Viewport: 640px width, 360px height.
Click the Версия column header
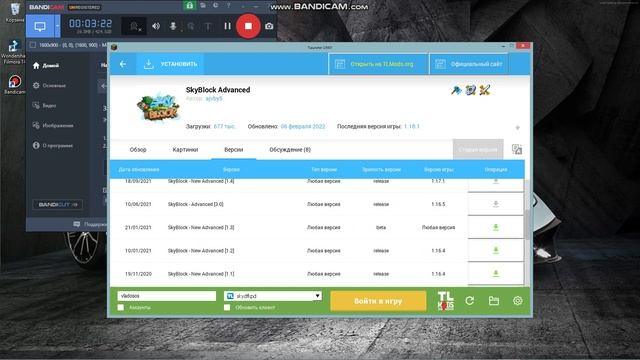pos(231,169)
